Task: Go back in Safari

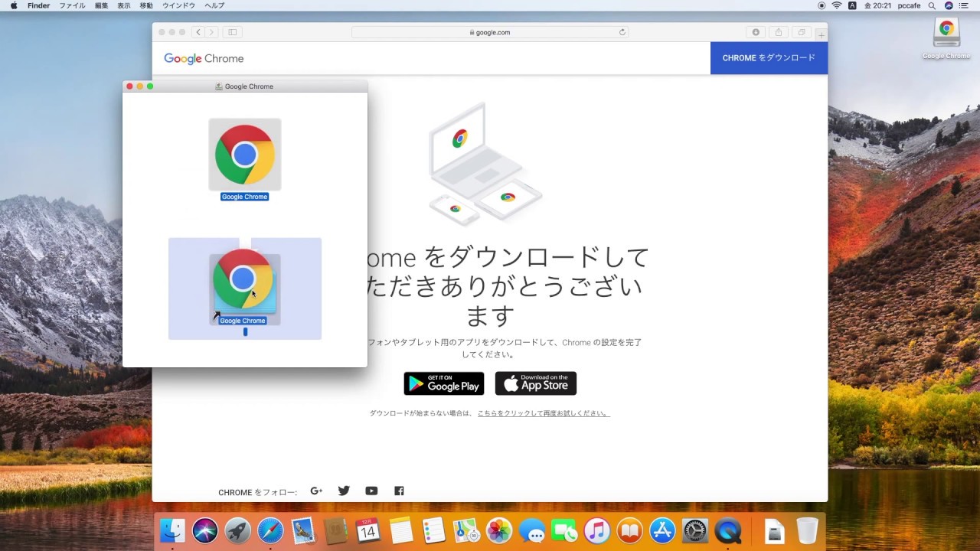Action: pos(198,32)
